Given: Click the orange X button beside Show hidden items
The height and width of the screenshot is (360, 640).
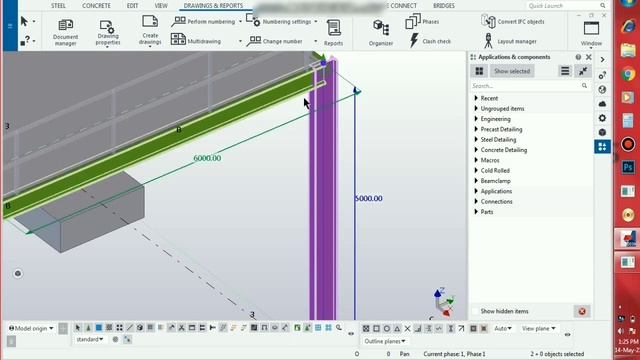Looking at the screenshot, I should pos(582,311).
